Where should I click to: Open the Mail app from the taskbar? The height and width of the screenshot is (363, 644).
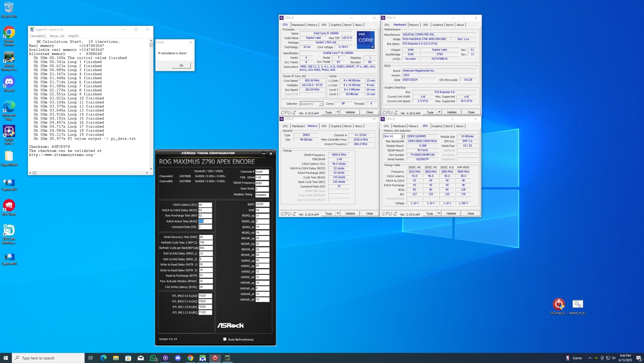tap(141, 358)
